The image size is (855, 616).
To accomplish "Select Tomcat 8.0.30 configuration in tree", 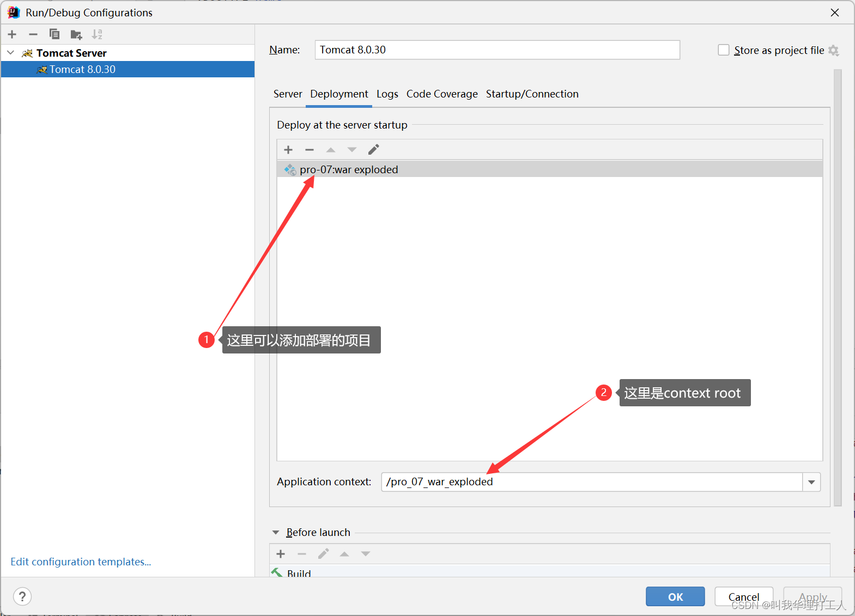I will [x=128, y=69].
